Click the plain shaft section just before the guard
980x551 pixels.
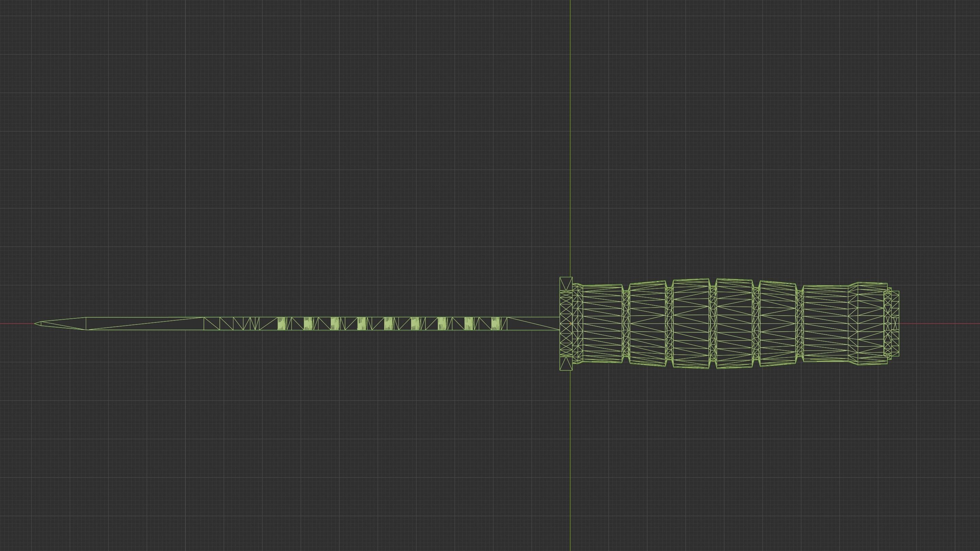(x=533, y=323)
